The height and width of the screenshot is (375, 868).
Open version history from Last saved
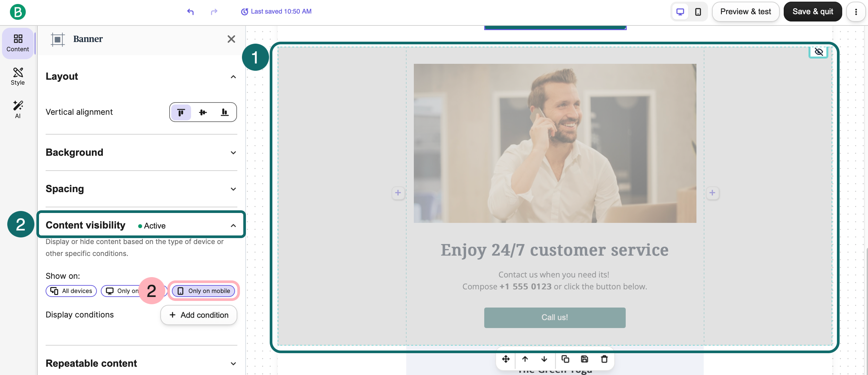click(x=276, y=12)
